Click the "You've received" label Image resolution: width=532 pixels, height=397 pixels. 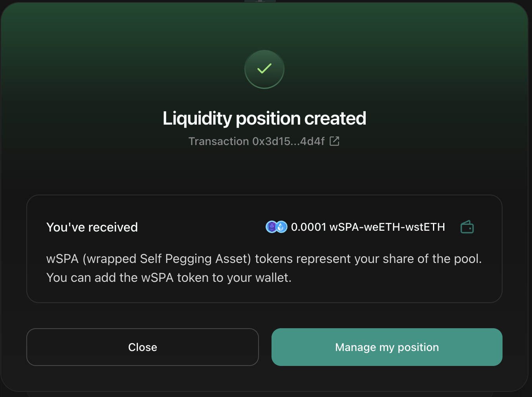pyautogui.click(x=92, y=227)
